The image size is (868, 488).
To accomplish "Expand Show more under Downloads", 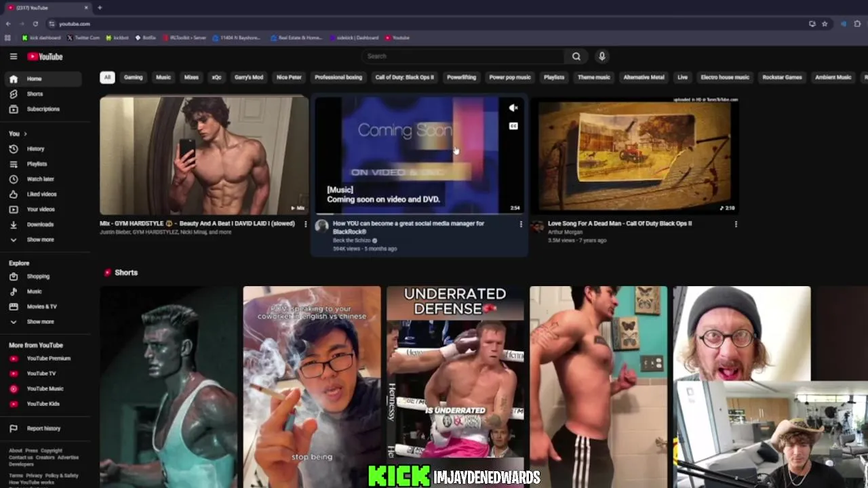I will pyautogui.click(x=42, y=239).
